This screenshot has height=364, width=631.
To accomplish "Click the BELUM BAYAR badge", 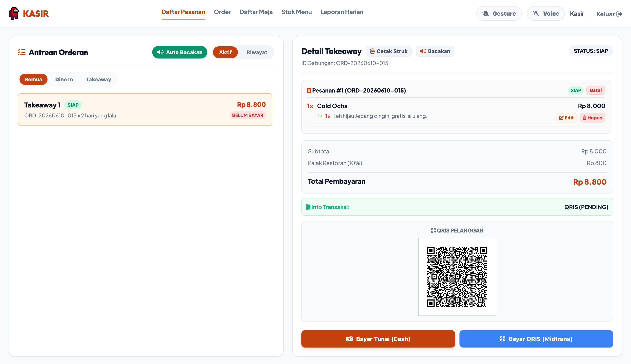I will (x=247, y=115).
